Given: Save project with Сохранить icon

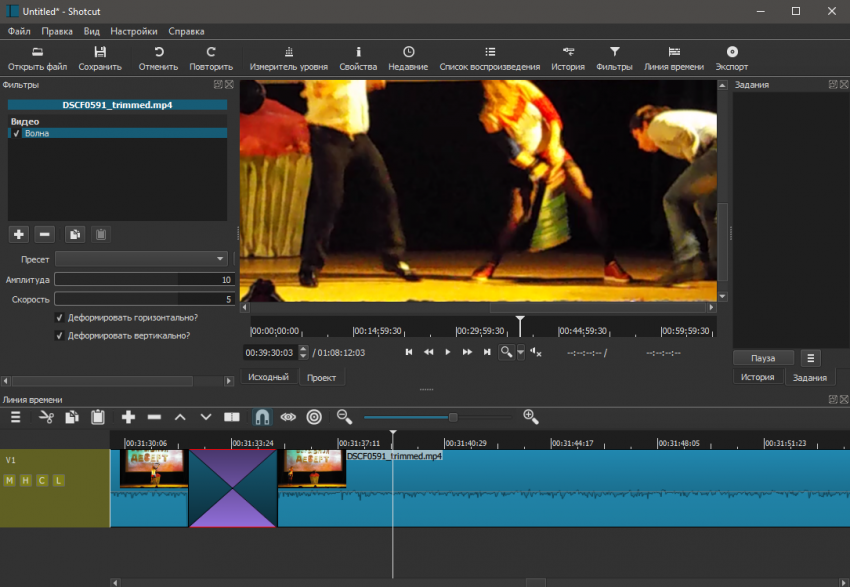Looking at the screenshot, I should [x=100, y=59].
